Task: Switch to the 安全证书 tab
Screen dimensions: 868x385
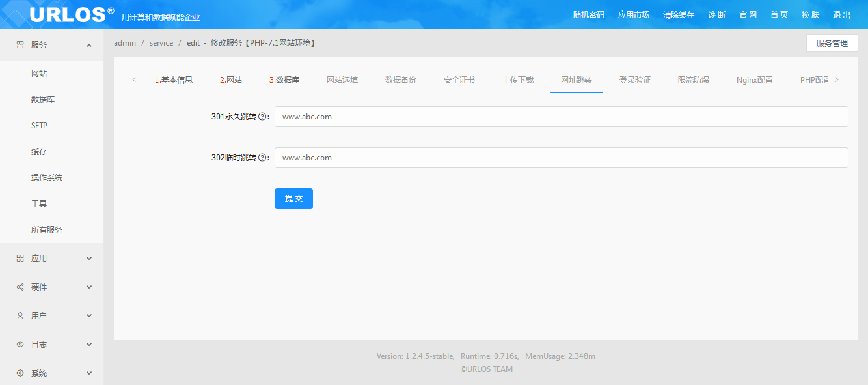Action: 459,80
